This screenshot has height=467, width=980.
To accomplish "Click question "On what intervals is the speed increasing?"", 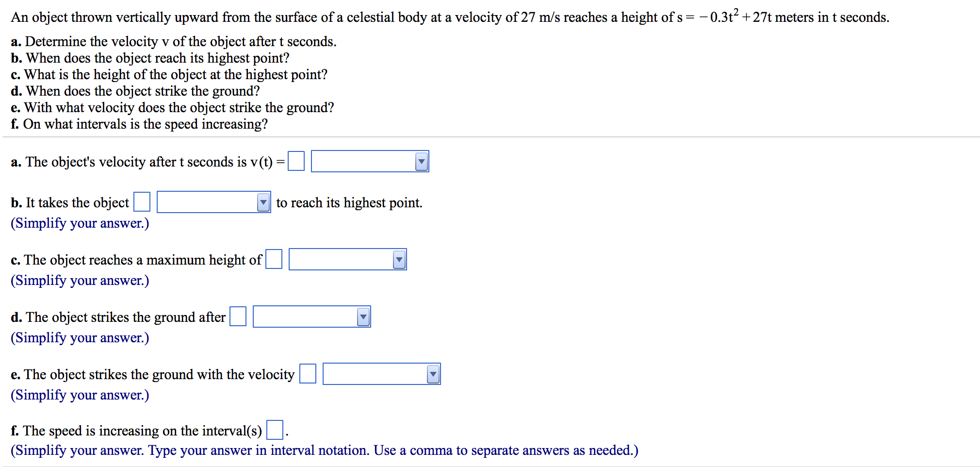I will [x=139, y=124].
